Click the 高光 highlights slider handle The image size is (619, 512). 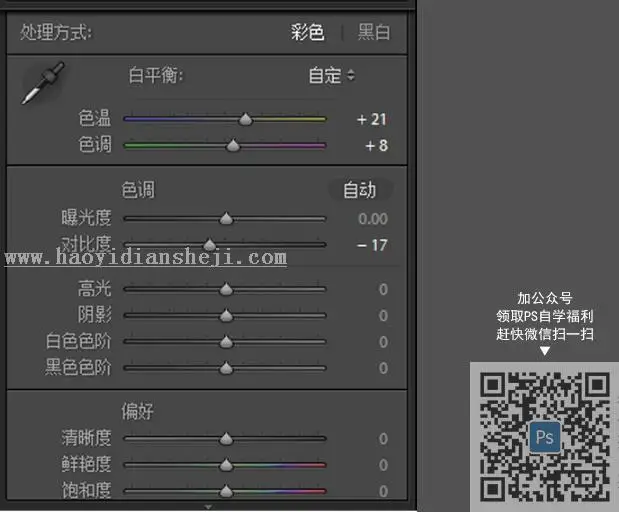tap(226, 289)
